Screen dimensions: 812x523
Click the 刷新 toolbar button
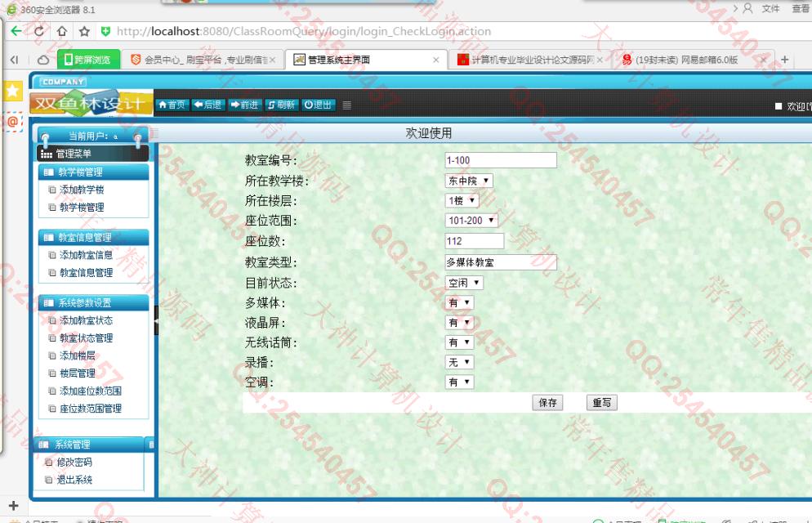(281, 105)
